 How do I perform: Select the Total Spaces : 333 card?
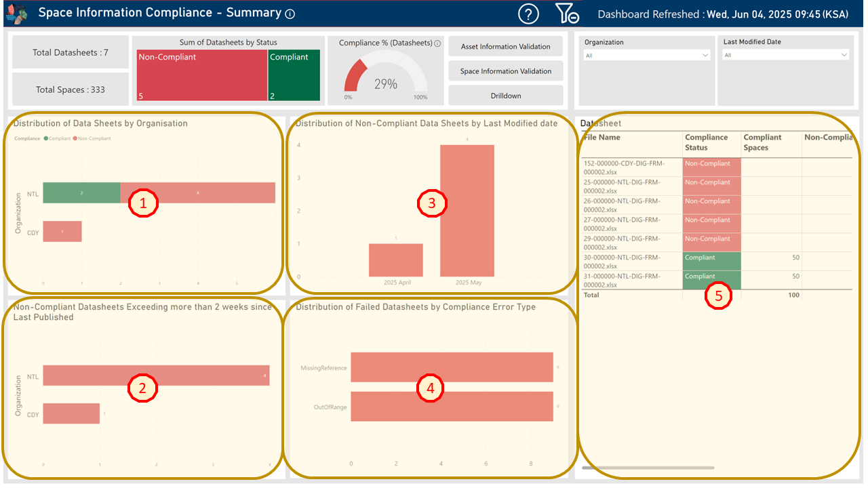tap(71, 89)
